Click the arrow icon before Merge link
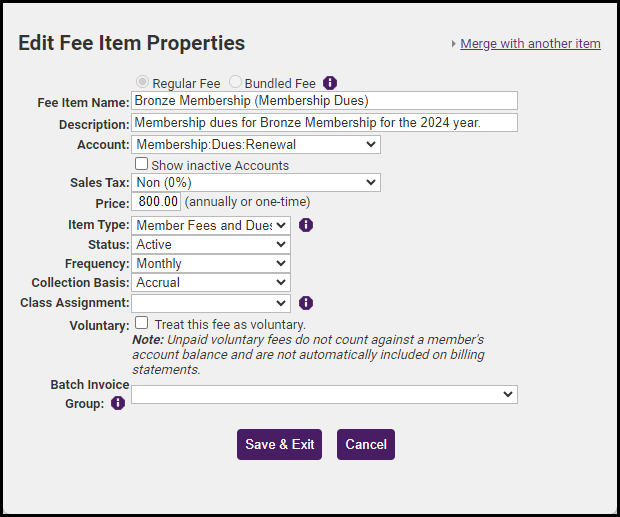Image resolution: width=620 pixels, height=517 pixels. [x=453, y=44]
